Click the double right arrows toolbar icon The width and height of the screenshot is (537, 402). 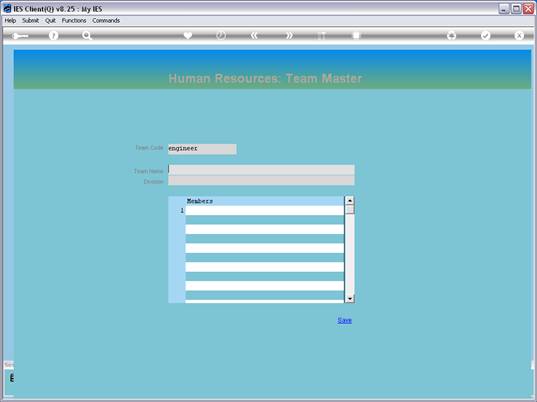(x=289, y=35)
